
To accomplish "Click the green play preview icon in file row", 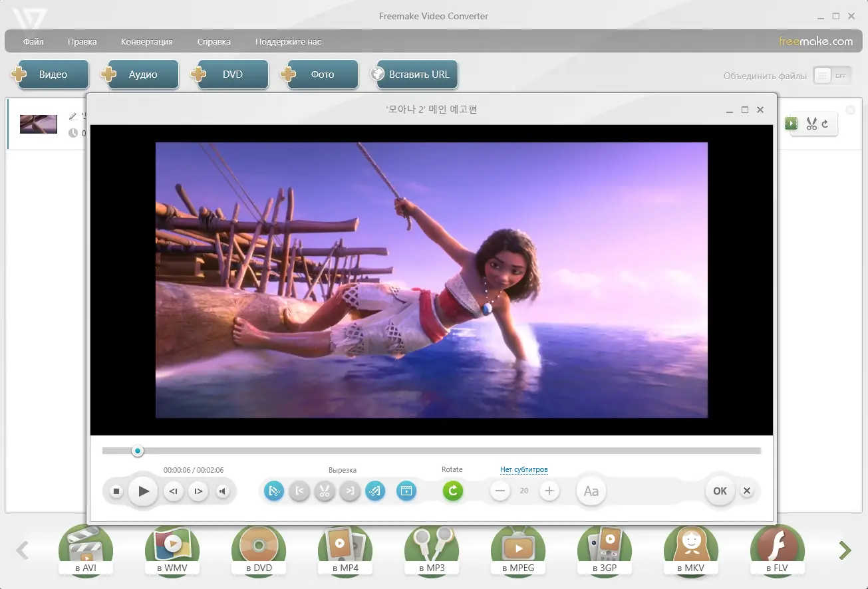I will 791,123.
